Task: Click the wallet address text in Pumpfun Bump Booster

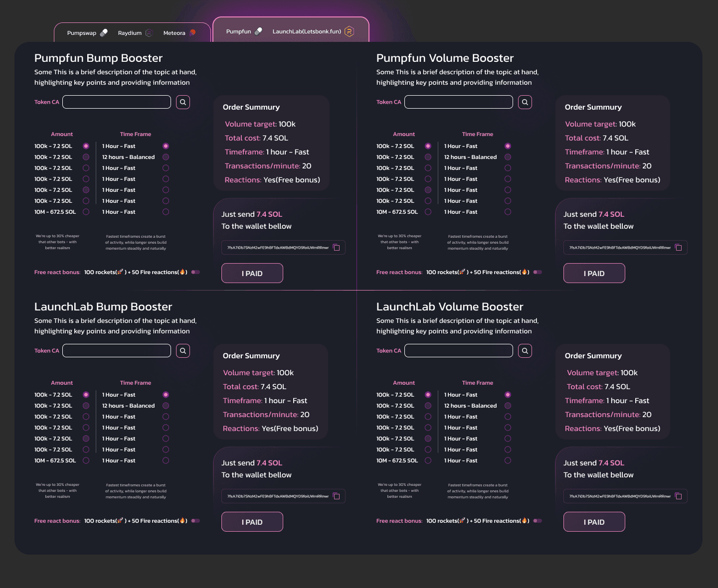Action: [x=278, y=248]
